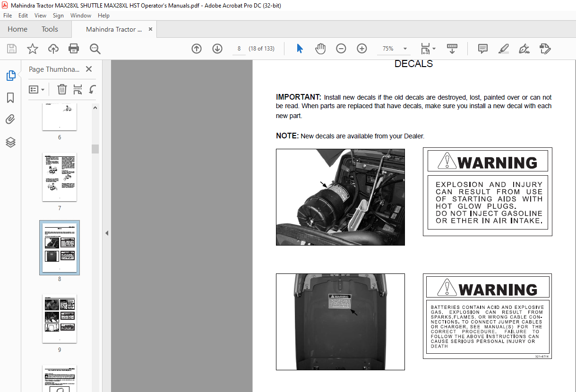This screenshot has height=392, width=576.
Task: Open the Window menu
Action: (81, 16)
